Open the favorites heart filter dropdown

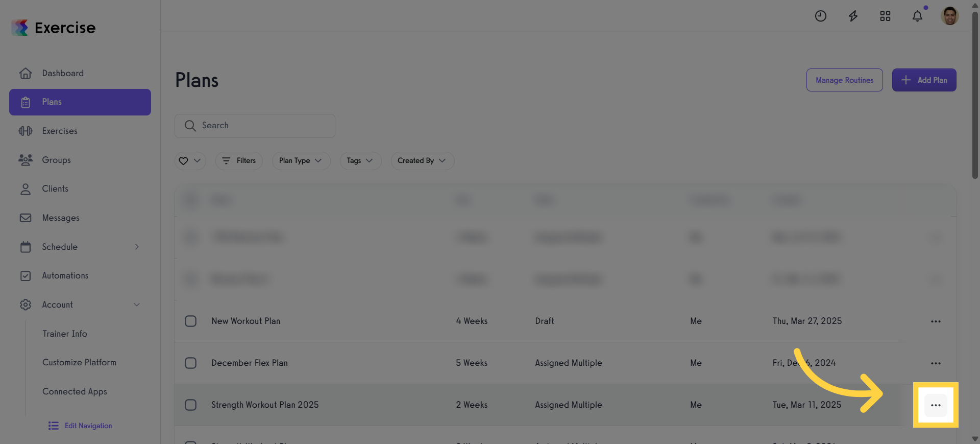(x=190, y=160)
